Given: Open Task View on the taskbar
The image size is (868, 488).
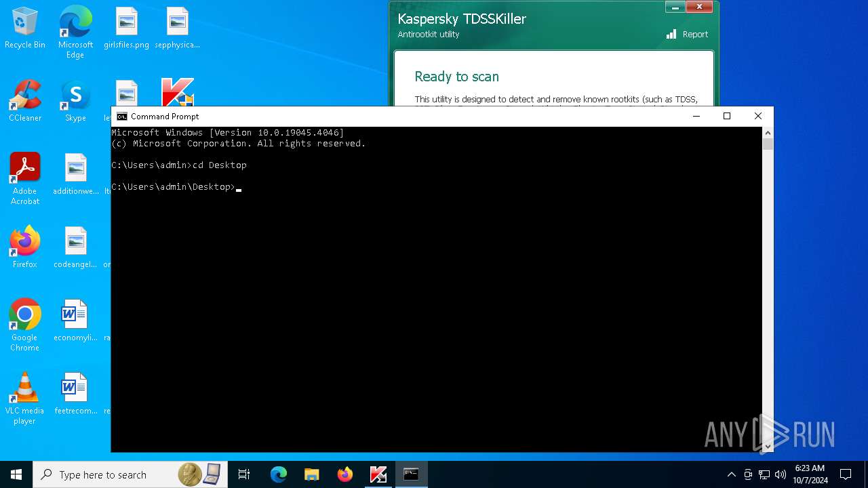Looking at the screenshot, I should 244,474.
